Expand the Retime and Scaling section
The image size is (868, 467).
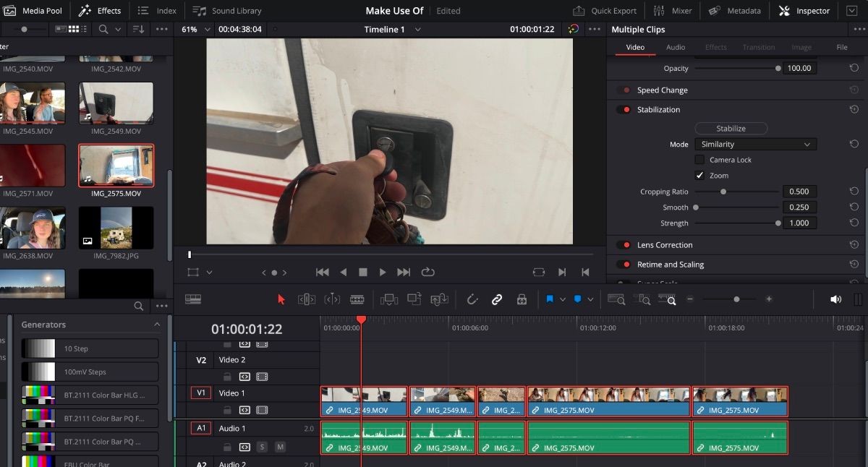[671, 265]
